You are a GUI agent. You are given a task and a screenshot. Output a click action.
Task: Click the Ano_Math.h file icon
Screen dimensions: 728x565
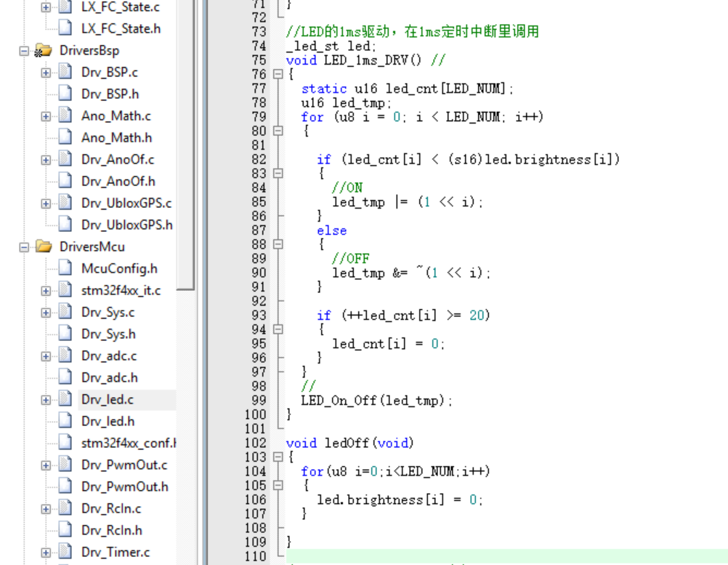[x=65, y=137]
